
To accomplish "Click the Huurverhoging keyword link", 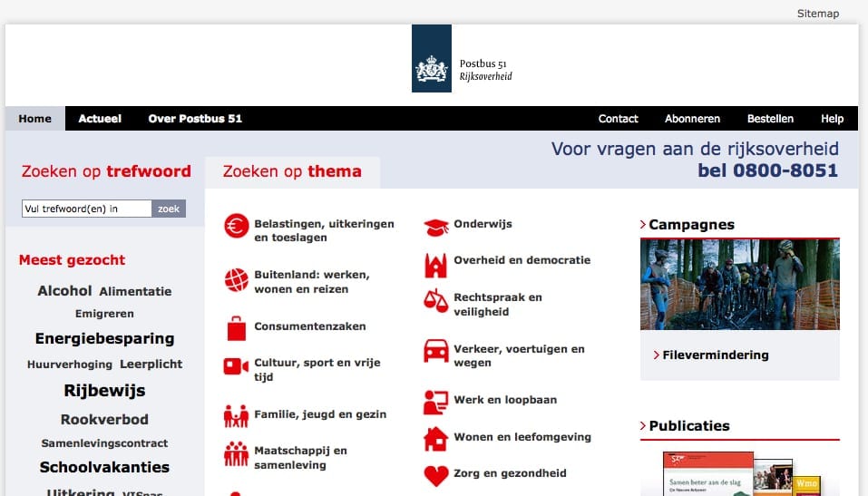I will [70, 365].
